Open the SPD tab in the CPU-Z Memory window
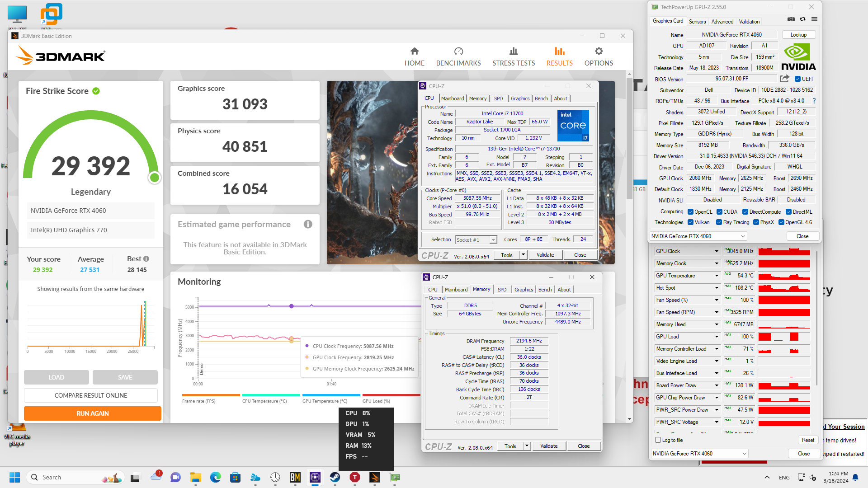The image size is (868, 488). coord(502,290)
